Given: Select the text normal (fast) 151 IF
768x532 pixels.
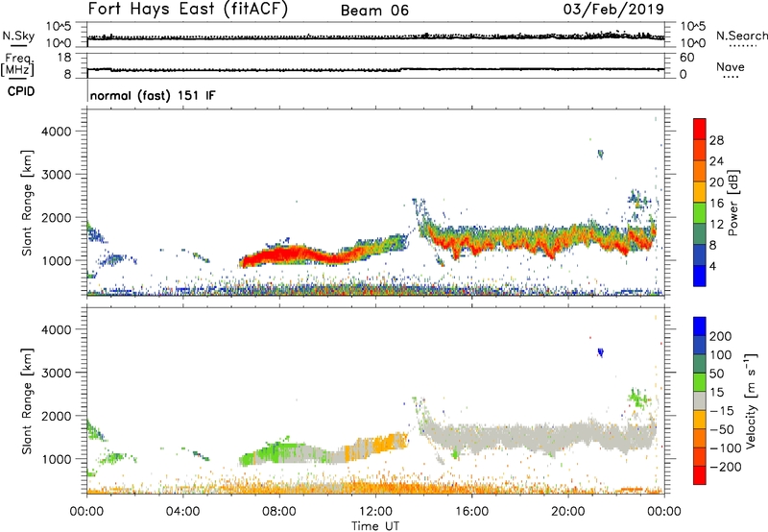Looking at the screenshot, I should pos(153,95).
